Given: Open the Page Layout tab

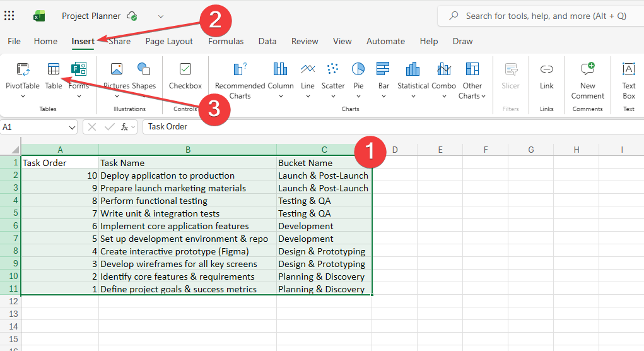Looking at the screenshot, I should (169, 41).
